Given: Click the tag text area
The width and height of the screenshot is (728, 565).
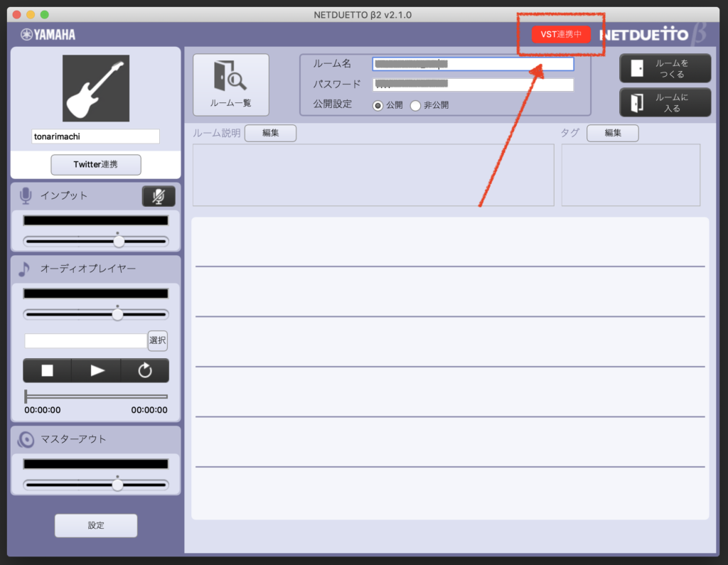Looking at the screenshot, I should [631, 175].
